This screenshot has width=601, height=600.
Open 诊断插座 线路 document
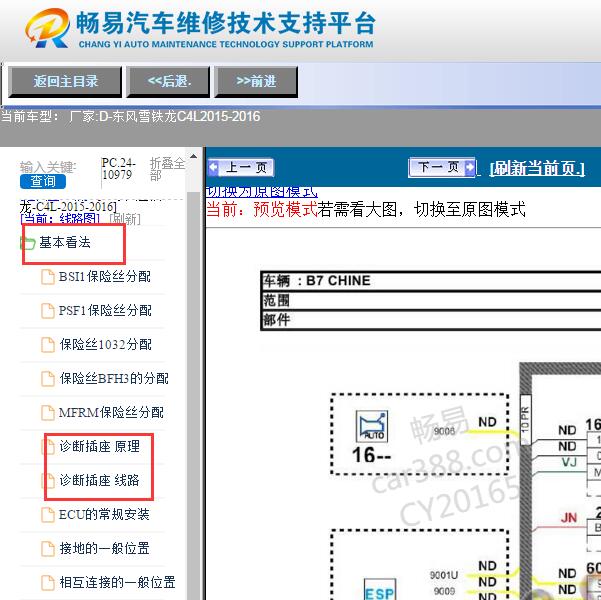tap(99, 480)
